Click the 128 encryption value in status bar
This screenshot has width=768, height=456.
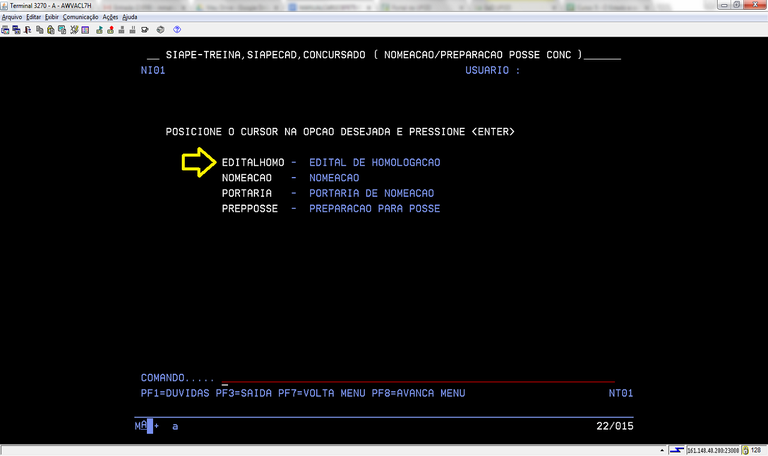(x=756, y=450)
